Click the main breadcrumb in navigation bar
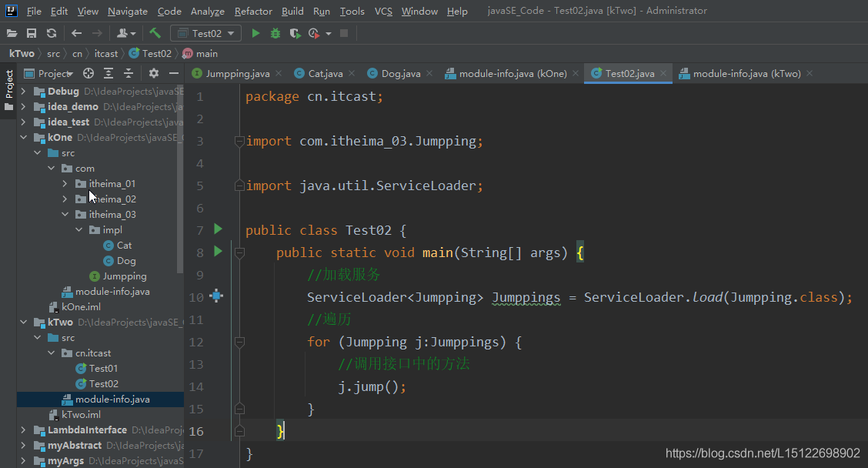 pos(206,53)
